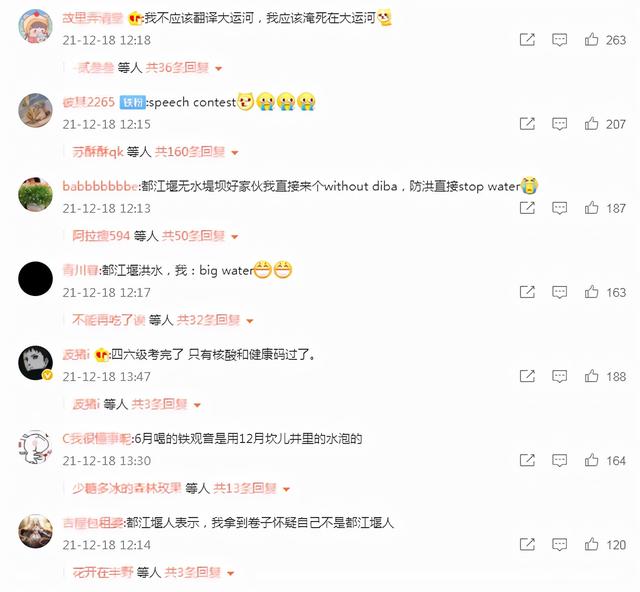
Task: Expand the 共160多回复 replies dropdown
Action: (x=197, y=152)
